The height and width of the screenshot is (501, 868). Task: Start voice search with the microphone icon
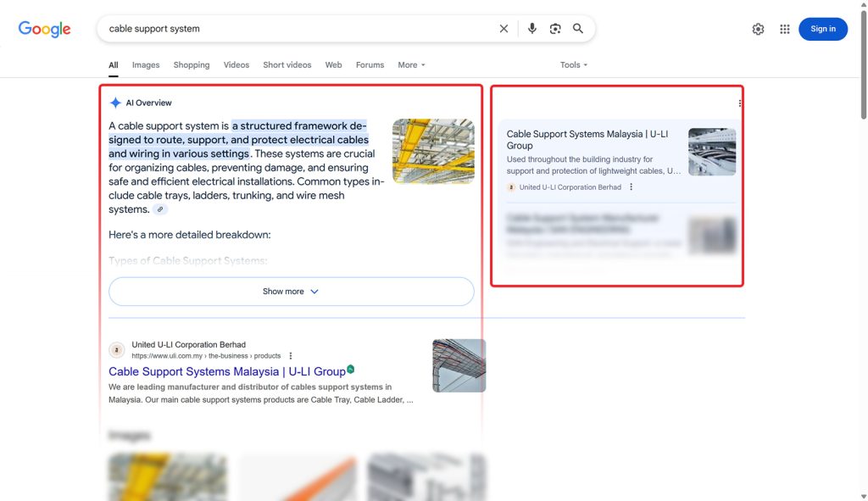[532, 29]
